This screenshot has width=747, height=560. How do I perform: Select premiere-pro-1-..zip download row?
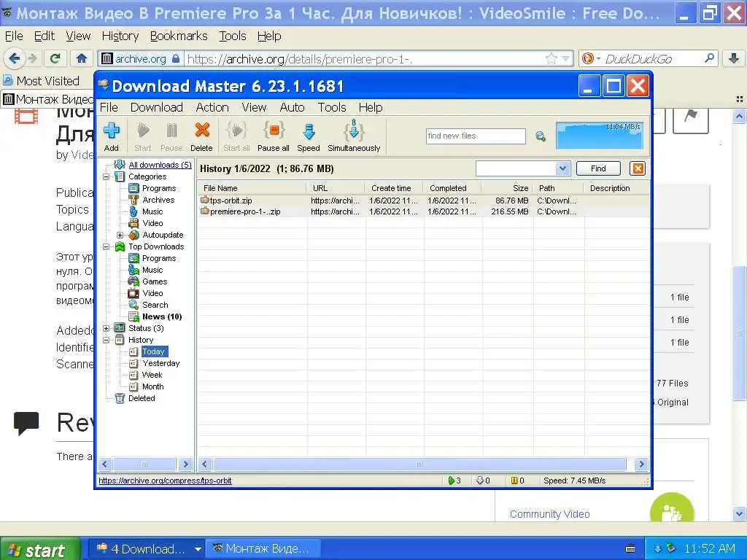click(423, 211)
